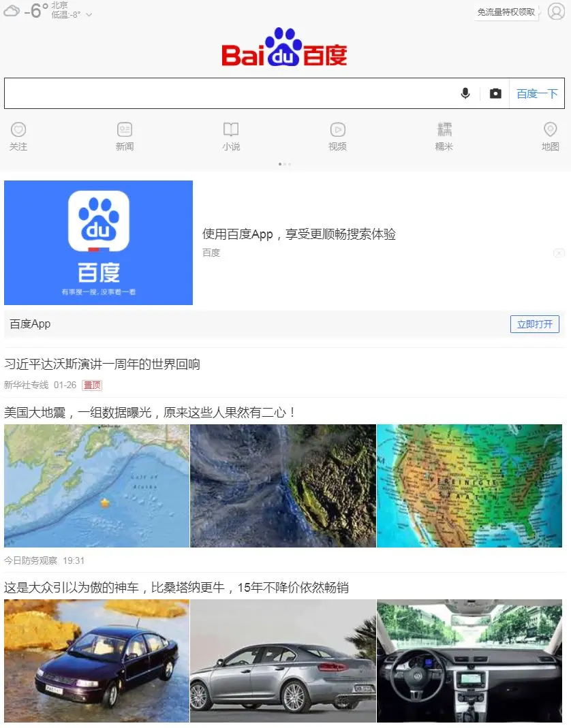Viewport: 571px width, 728px height.
Task: Click the Baidu App promo banner image
Action: click(99, 243)
